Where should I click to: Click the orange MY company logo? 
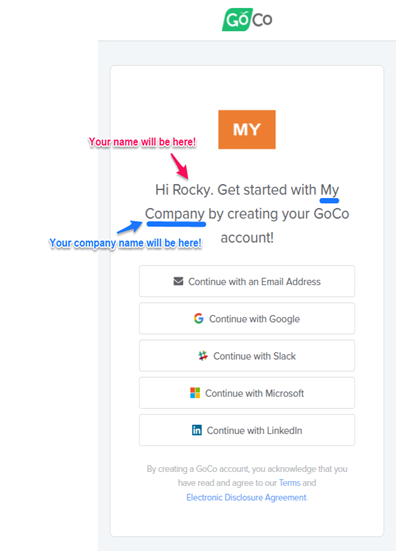point(247,129)
